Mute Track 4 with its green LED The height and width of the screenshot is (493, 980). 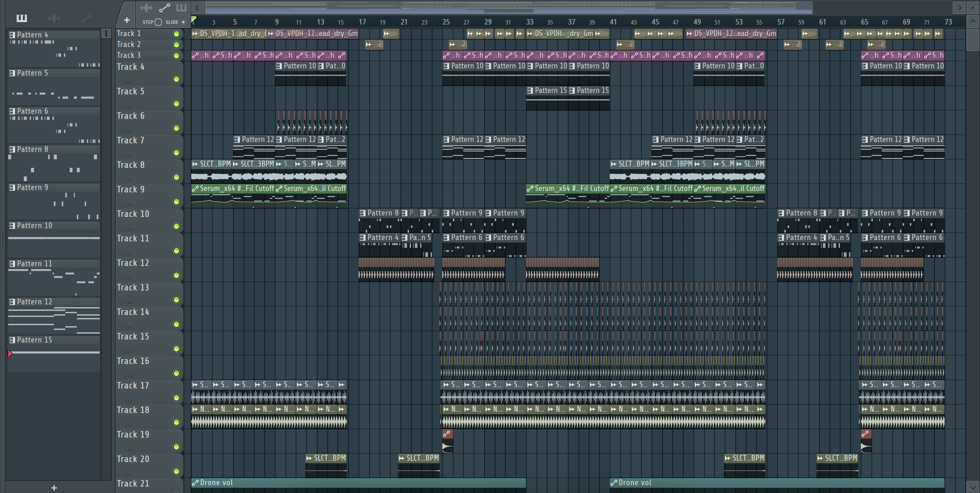(177, 79)
